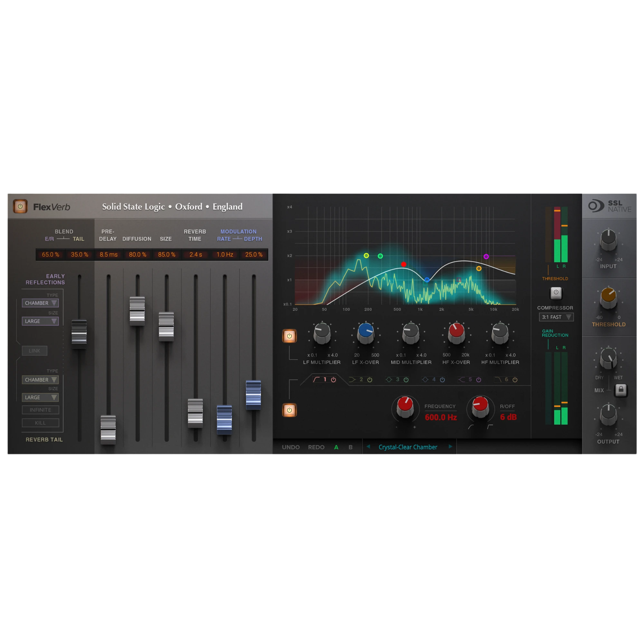
Task: Enable EQ band 4 power
Action: pyautogui.click(x=442, y=380)
